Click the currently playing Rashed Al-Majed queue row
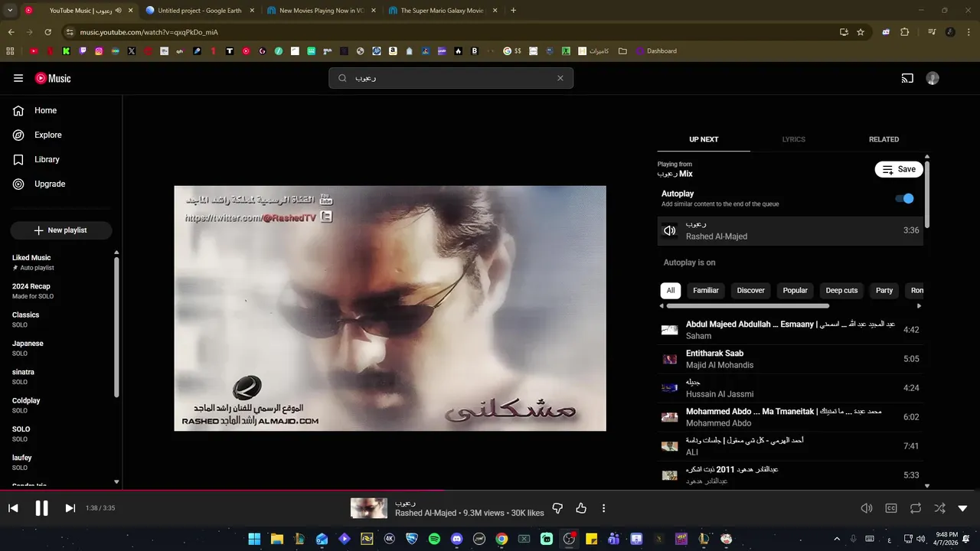 point(790,230)
